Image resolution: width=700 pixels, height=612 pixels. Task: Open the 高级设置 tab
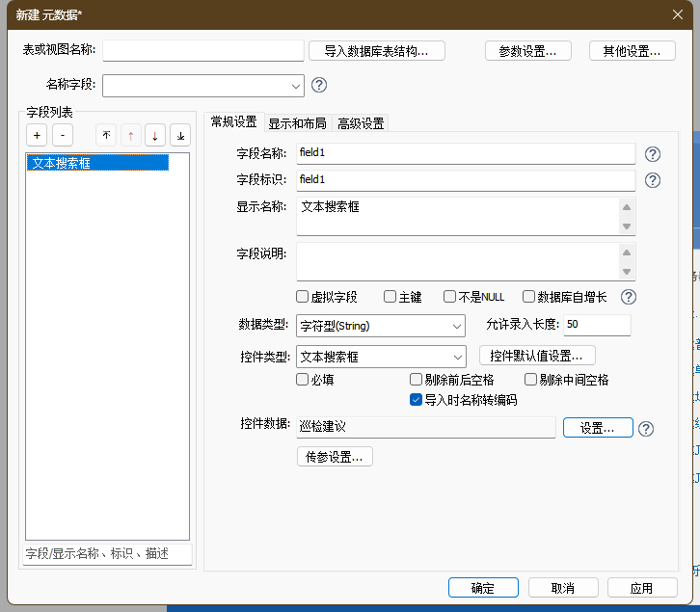(x=361, y=122)
